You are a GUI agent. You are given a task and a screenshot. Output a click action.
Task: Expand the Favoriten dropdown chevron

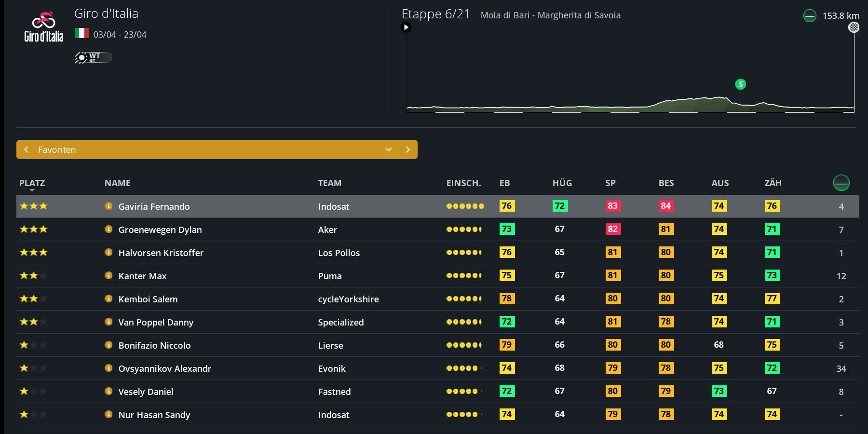tap(389, 149)
